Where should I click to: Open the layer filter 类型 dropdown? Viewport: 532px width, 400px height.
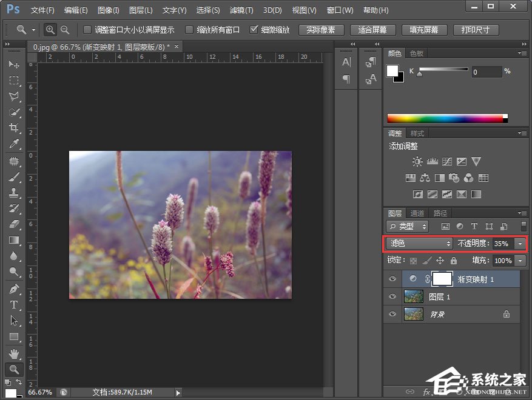(x=408, y=227)
